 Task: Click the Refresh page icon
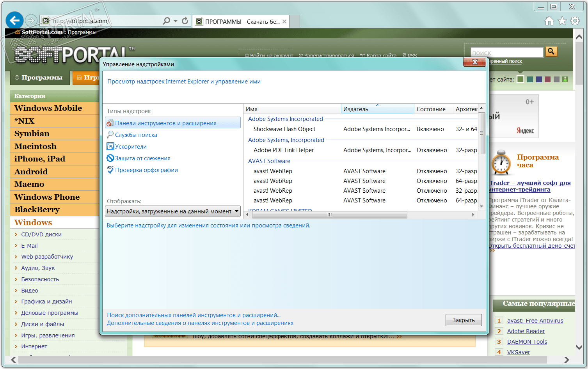point(185,21)
